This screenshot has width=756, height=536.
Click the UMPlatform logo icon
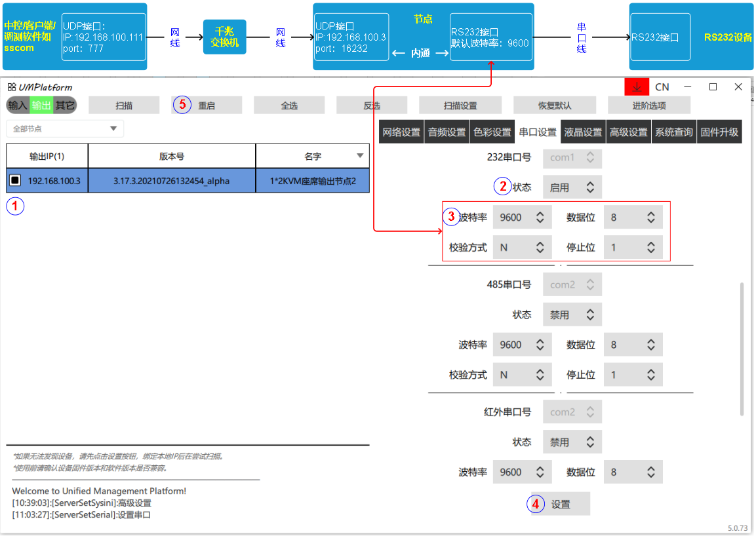[x=12, y=87]
